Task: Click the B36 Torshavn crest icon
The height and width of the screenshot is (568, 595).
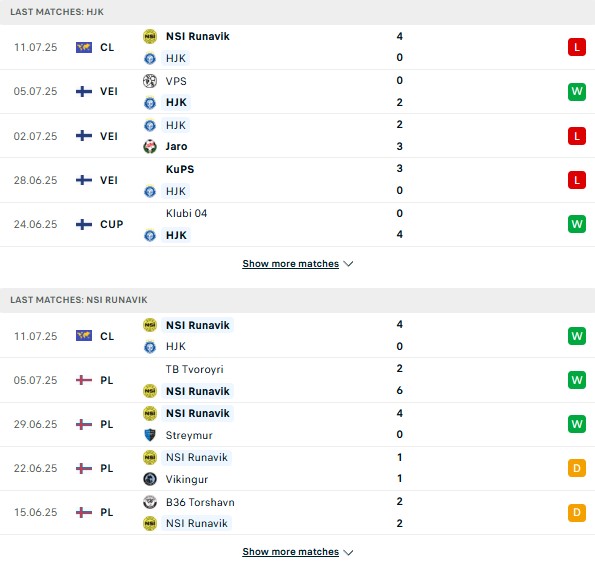Action: [x=150, y=502]
